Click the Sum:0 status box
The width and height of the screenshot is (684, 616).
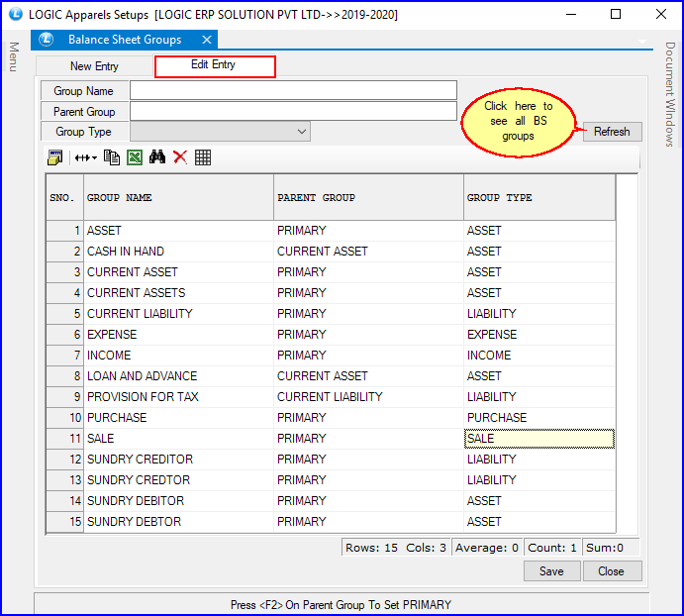point(611,548)
